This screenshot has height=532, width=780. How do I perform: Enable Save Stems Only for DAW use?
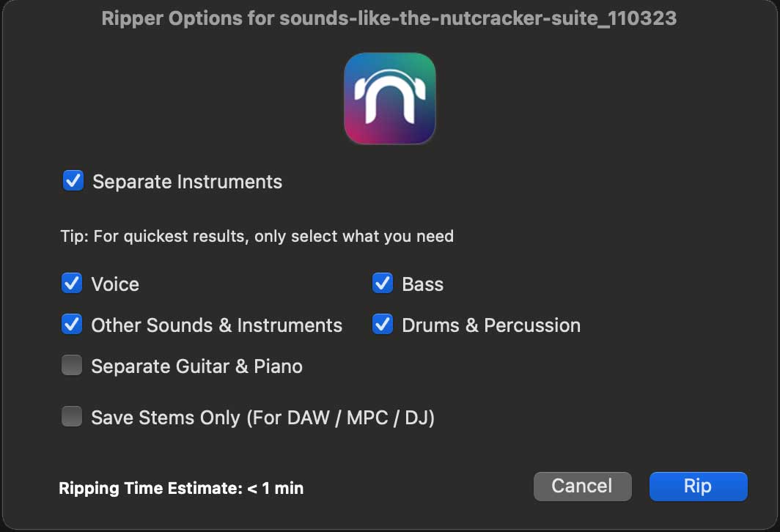click(73, 416)
